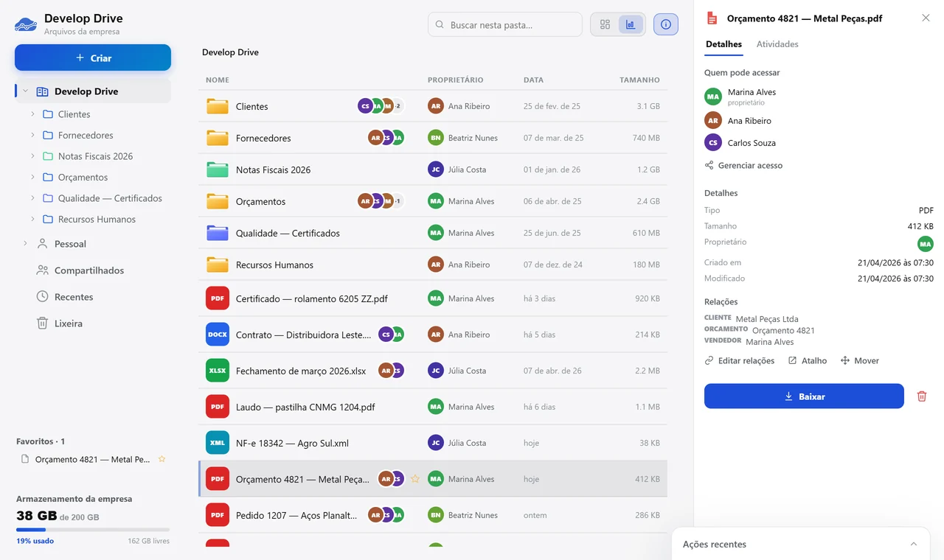Viewport: 944px width, 560px height.
Task: Click the green Notas Fiscais 2026 folder icon
Action: [218, 169]
